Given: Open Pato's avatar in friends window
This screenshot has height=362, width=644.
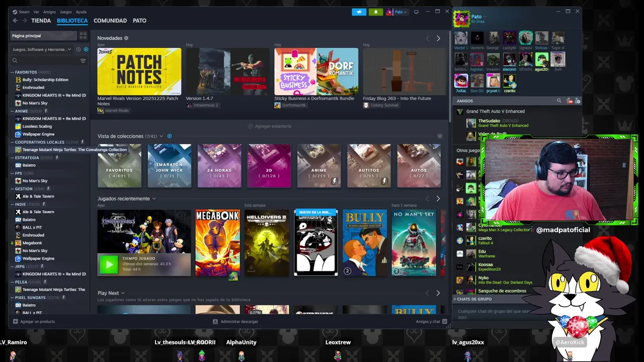Looking at the screenshot, I should [461, 19].
